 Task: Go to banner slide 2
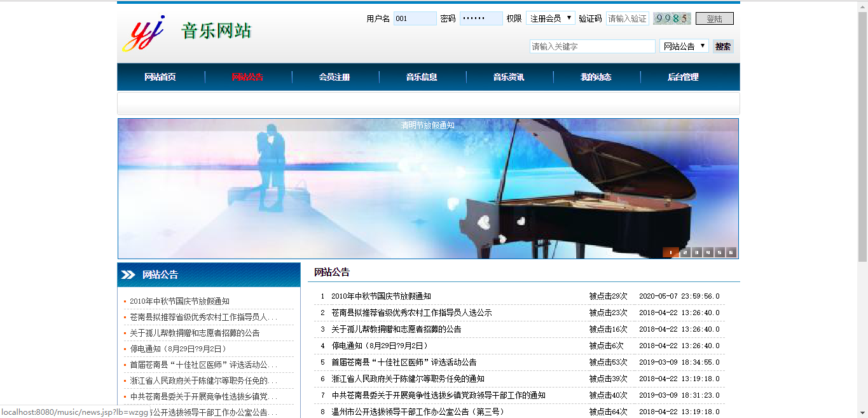click(685, 252)
